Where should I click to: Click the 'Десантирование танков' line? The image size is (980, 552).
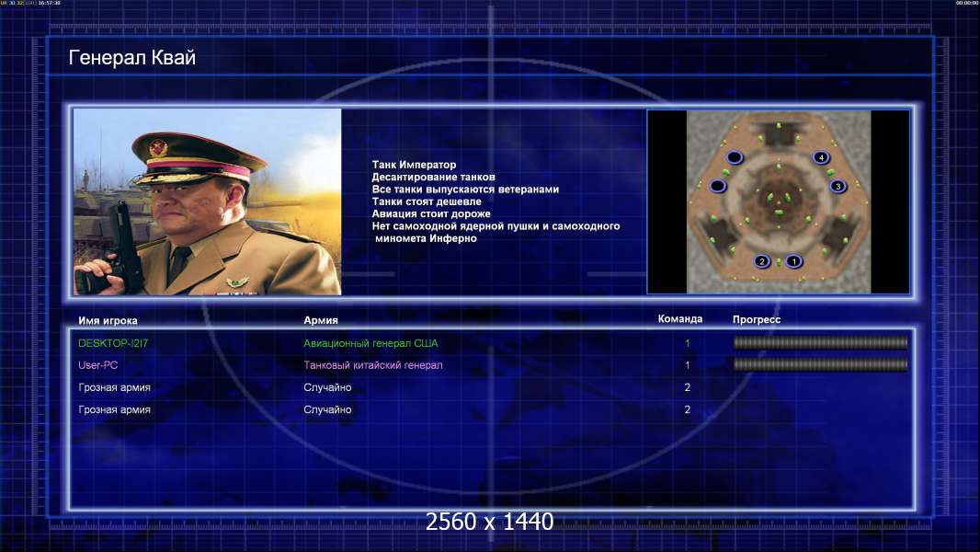point(433,177)
